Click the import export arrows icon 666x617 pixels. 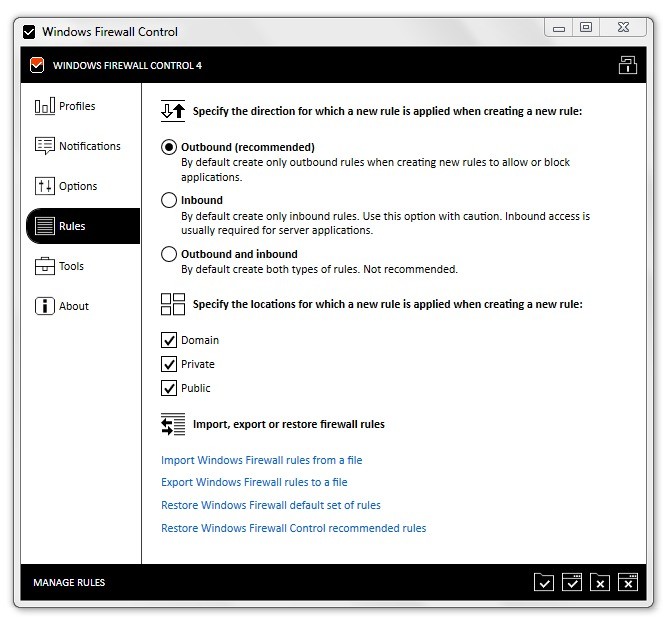click(172, 424)
